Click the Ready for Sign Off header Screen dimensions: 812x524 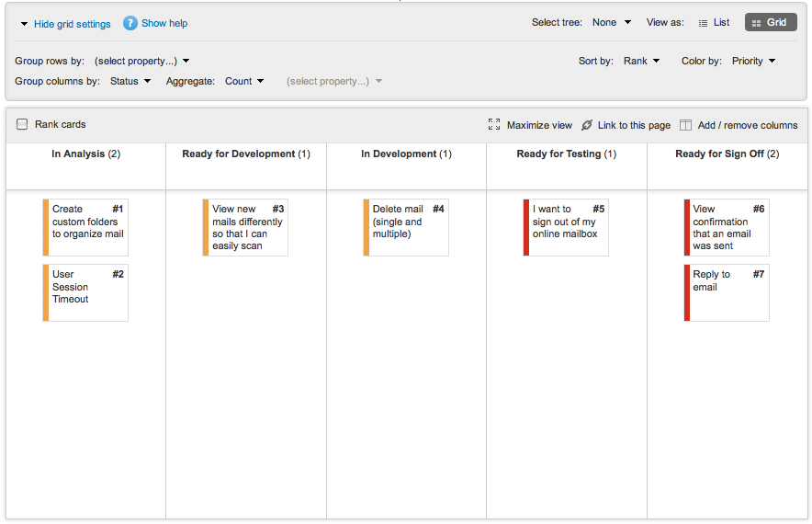(x=727, y=154)
